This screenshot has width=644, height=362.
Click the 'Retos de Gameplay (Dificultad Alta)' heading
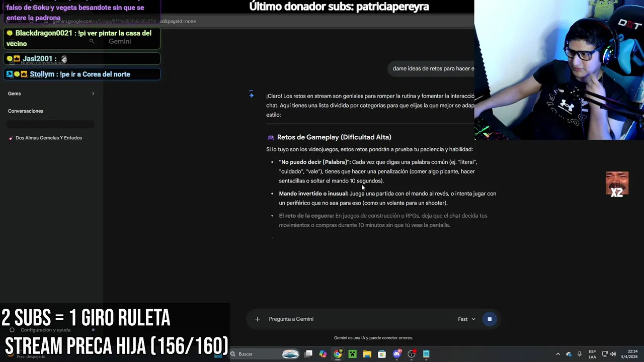334,137
